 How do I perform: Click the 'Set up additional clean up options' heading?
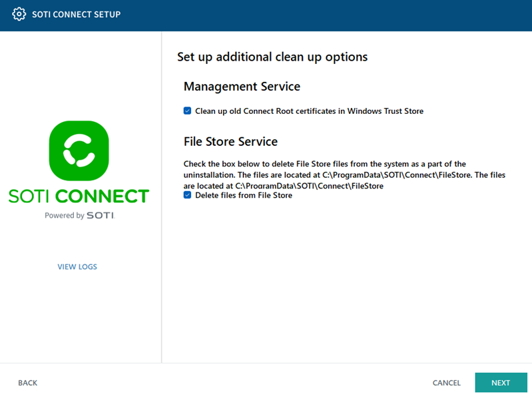(x=272, y=57)
